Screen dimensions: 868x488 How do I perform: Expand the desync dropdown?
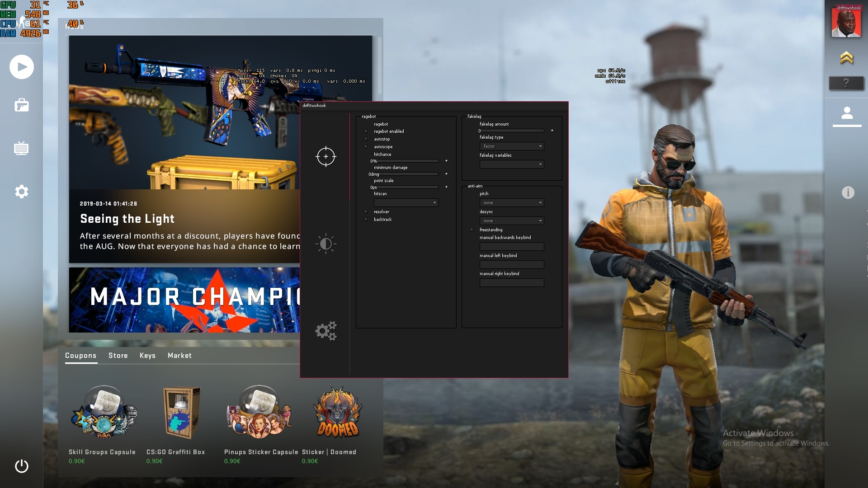click(511, 221)
